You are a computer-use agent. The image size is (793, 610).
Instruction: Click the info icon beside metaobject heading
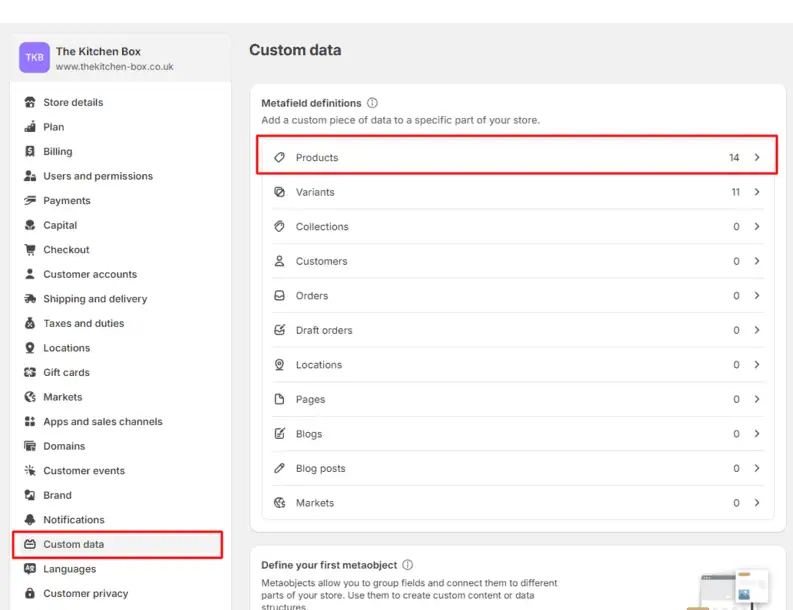(408, 564)
